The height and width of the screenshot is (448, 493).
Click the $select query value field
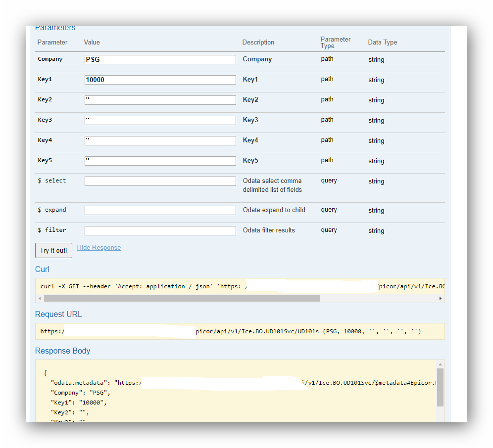coord(159,181)
